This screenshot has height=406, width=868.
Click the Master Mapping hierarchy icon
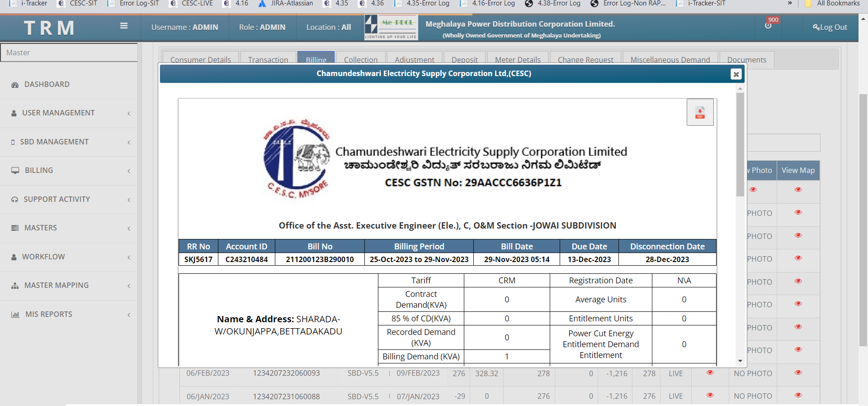click(x=15, y=286)
